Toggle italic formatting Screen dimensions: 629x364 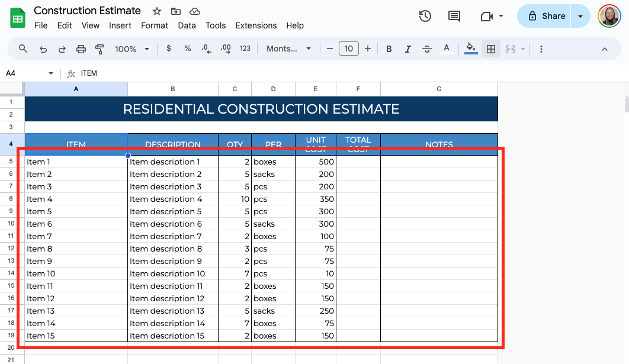tap(408, 49)
